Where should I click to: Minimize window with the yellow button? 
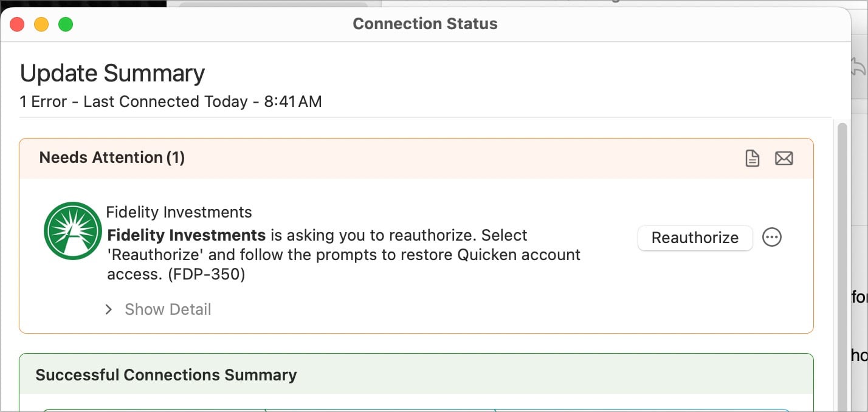(x=41, y=24)
